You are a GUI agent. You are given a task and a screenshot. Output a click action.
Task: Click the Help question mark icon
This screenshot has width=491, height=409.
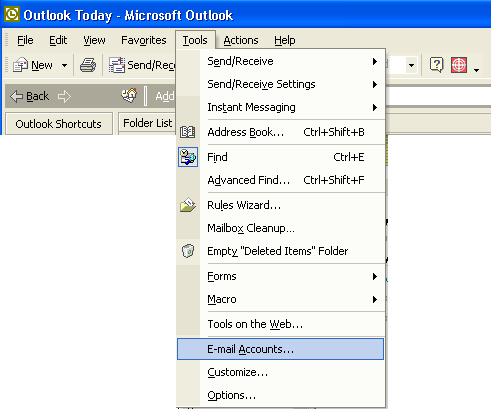point(436,65)
